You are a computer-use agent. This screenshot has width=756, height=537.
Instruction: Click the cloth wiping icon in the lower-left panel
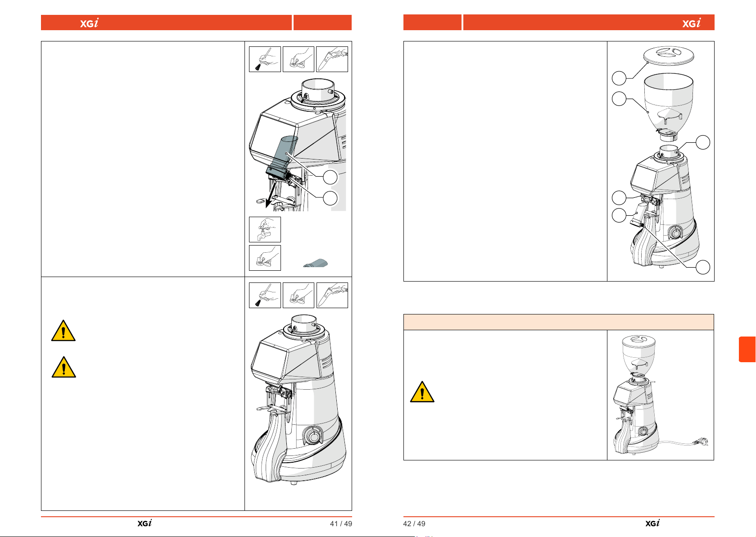pyautogui.click(x=299, y=295)
